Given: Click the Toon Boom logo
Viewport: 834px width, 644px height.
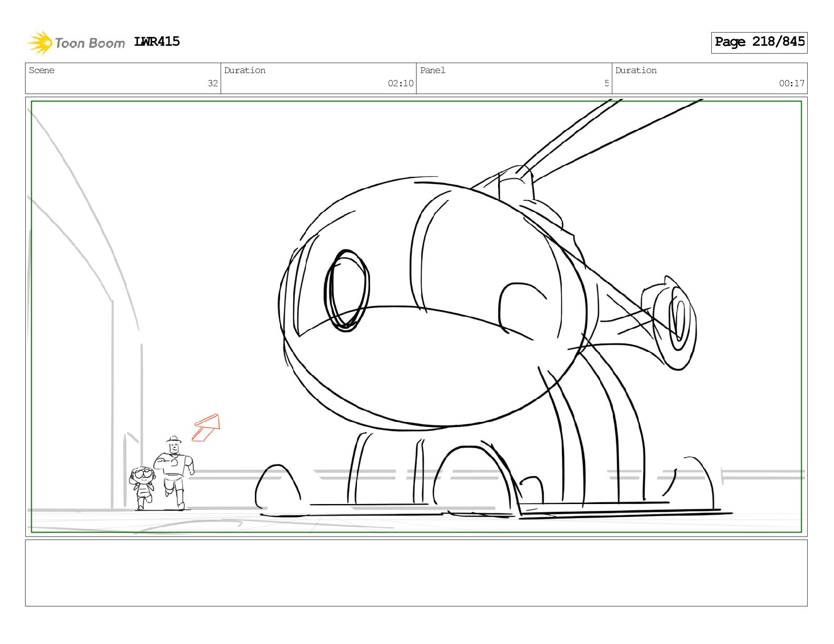Looking at the screenshot, I should tap(76, 43).
